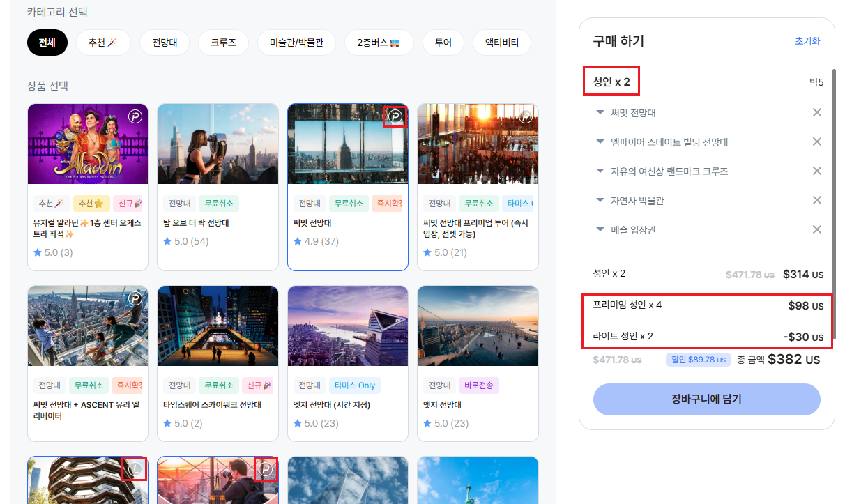Click the 상품 선택 heading
The height and width of the screenshot is (504, 845).
click(x=47, y=86)
